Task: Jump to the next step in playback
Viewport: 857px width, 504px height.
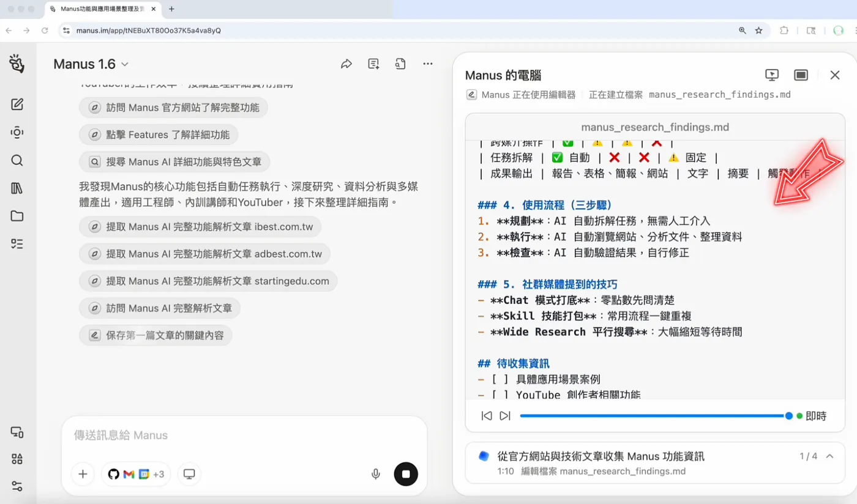Action: click(x=505, y=416)
